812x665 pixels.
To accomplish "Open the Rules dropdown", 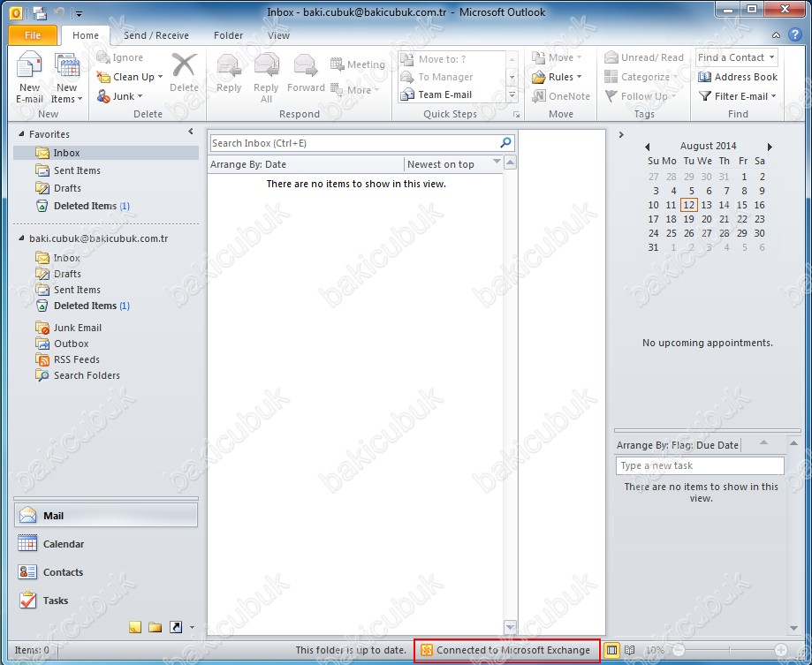I will coord(558,77).
